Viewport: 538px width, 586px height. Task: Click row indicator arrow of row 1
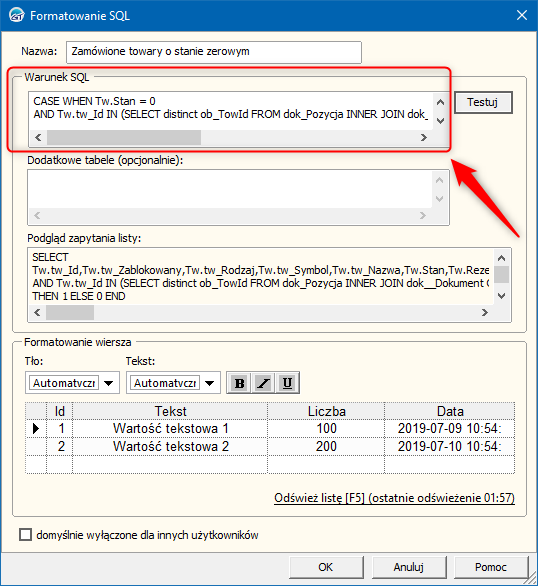click(x=36, y=428)
